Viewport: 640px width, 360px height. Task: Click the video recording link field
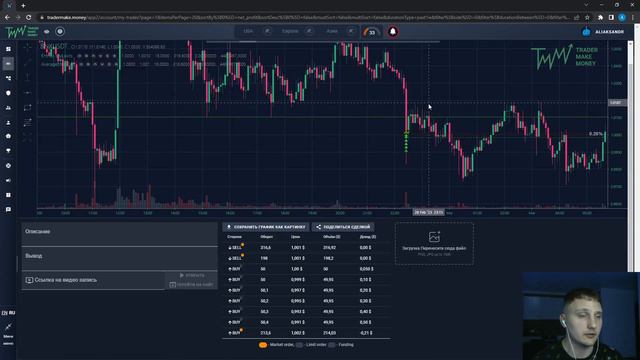pyautogui.click(x=93, y=280)
